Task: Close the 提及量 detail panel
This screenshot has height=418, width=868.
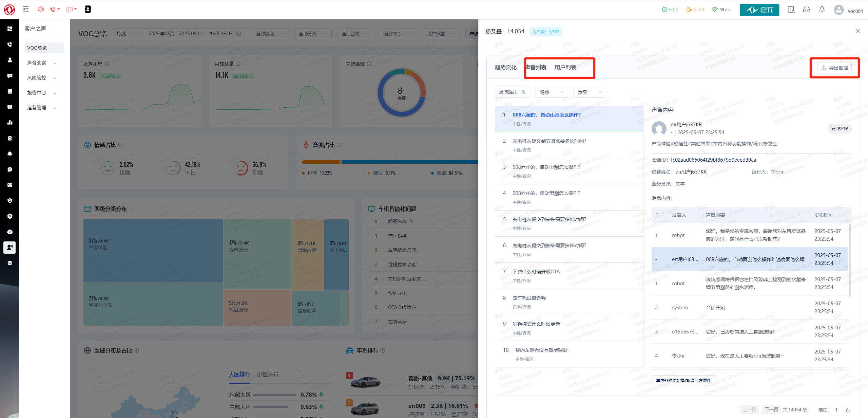Action: pyautogui.click(x=857, y=31)
